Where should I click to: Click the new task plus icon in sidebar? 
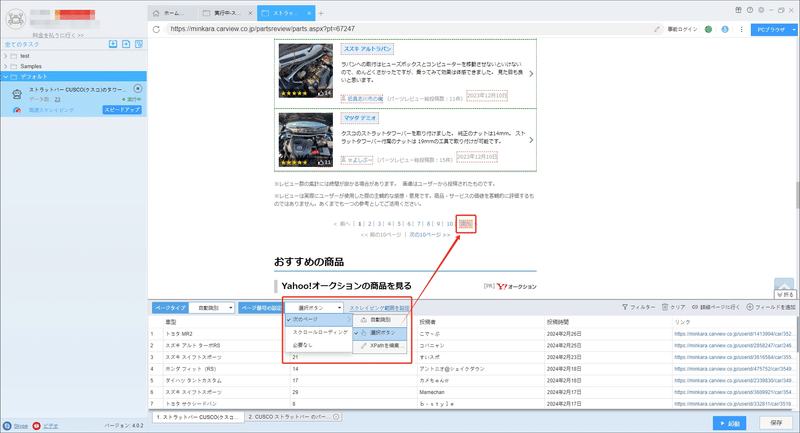126,44
